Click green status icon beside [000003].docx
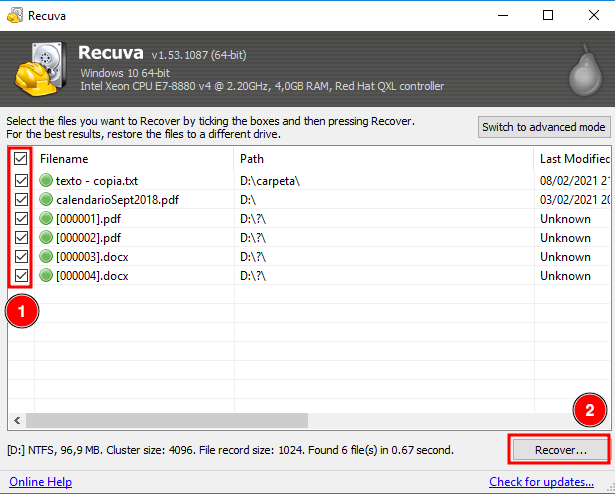Image resolution: width=615 pixels, height=494 pixels. (x=46, y=257)
